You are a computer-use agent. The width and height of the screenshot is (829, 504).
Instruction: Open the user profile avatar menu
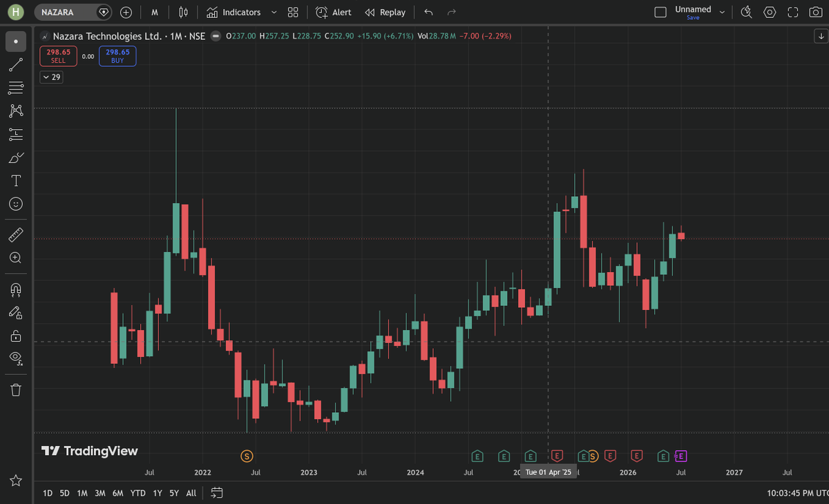coord(16,12)
